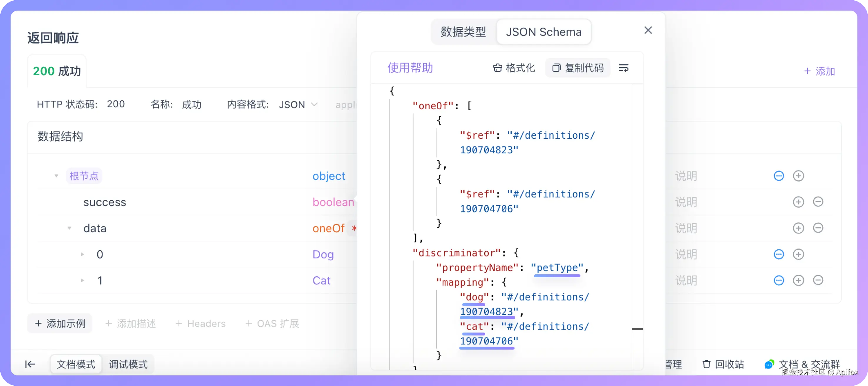Close the JSON Schema popup
The width and height of the screenshot is (868, 386).
(x=648, y=30)
